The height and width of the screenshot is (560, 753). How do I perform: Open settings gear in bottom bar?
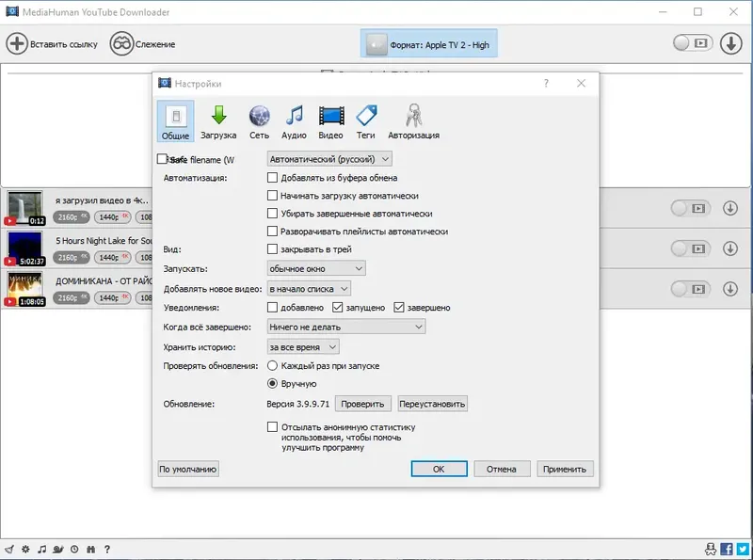(25, 549)
